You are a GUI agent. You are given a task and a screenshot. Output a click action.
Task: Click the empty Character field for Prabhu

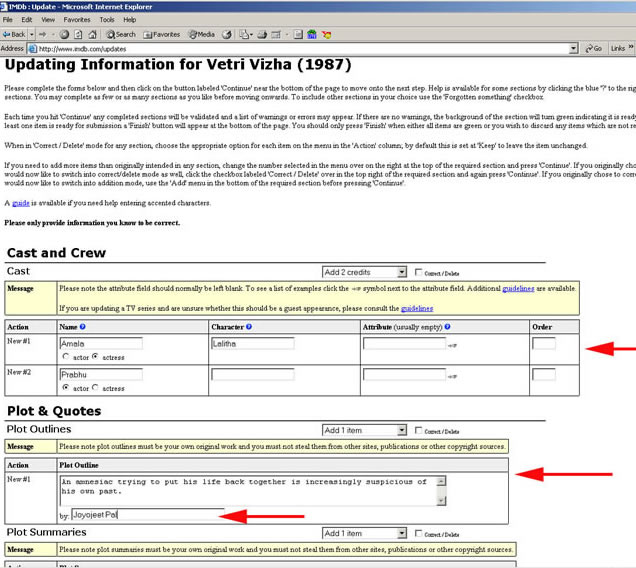click(253, 374)
